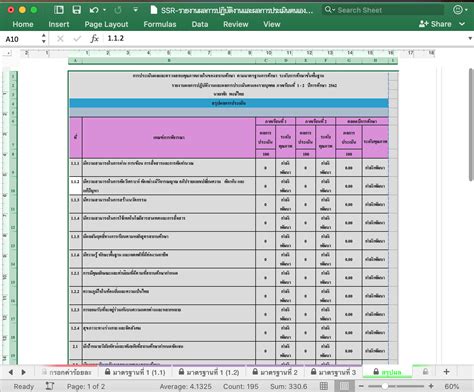Screen dimensions: 474x392
Task: Click the zoom in plus button
Action: click(x=431, y=386)
